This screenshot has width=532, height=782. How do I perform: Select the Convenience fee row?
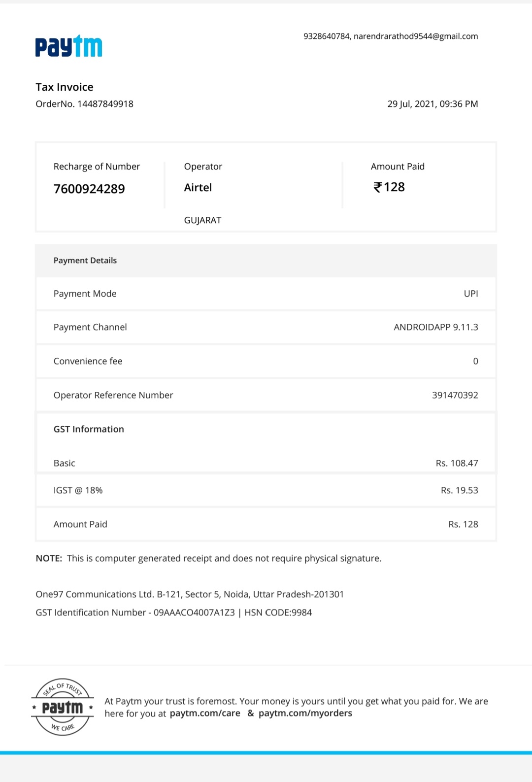[x=266, y=361]
